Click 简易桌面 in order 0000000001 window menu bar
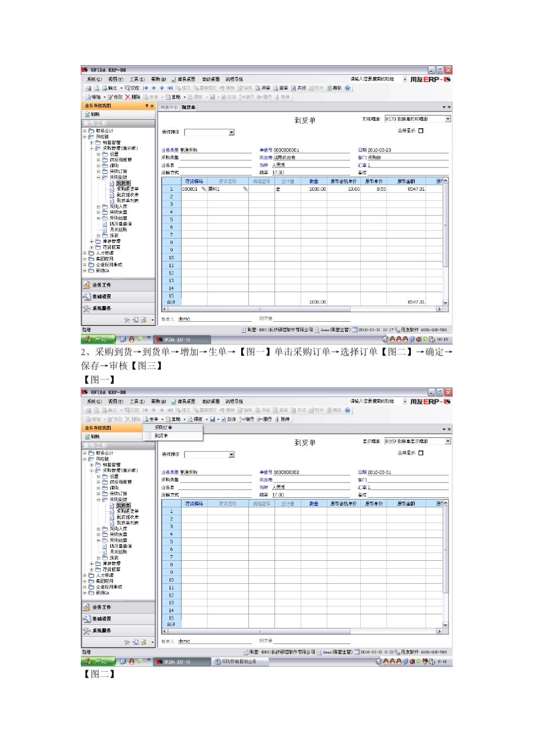Screen dimensions: 534x756 (184, 79)
